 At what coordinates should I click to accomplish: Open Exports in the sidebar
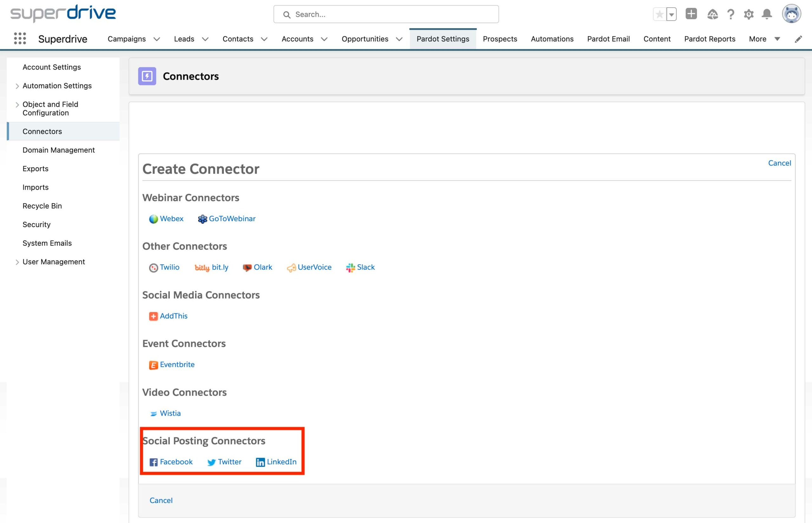(x=35, y=169)
